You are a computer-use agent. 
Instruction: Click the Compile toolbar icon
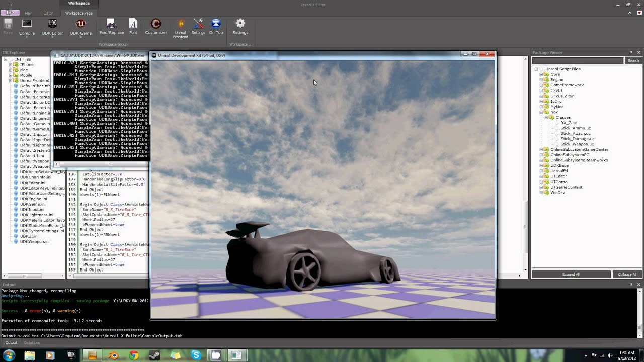(27, 24)
